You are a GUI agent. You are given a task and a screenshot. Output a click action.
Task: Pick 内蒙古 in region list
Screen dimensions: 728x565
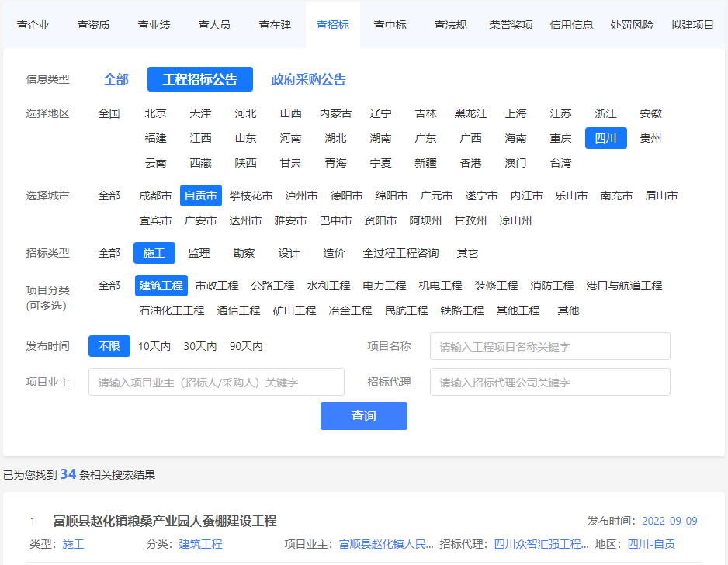[336, 114]
